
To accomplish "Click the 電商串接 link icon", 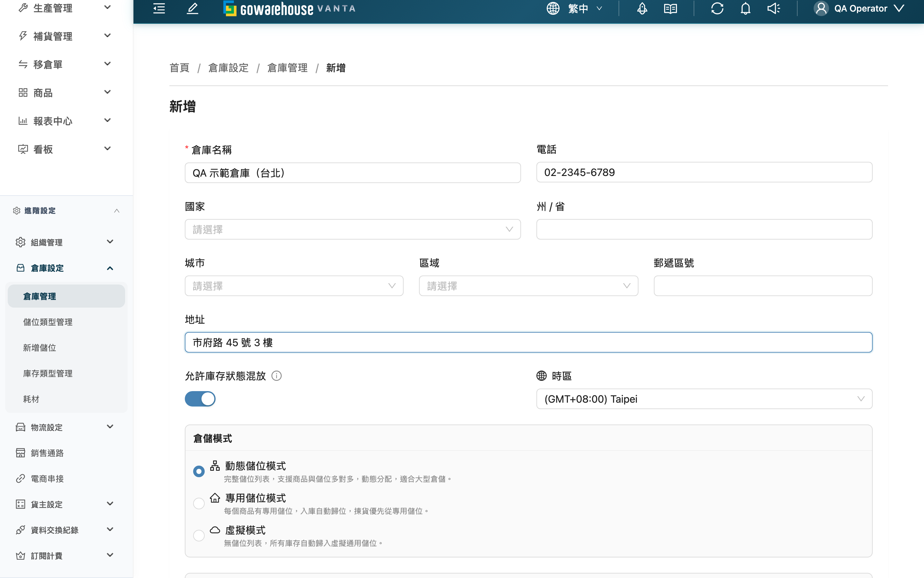I will (21, 478).
